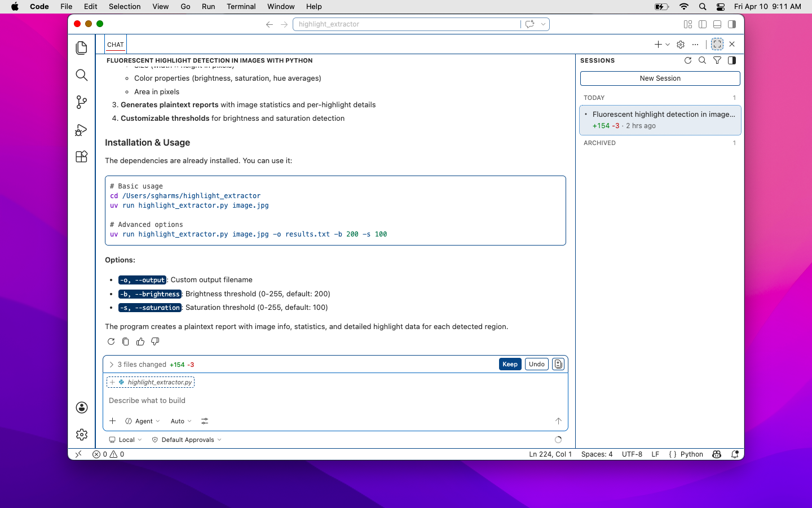Open the Source Control view
This screenshot has width=812, height=508.
[x=81, y=102]
